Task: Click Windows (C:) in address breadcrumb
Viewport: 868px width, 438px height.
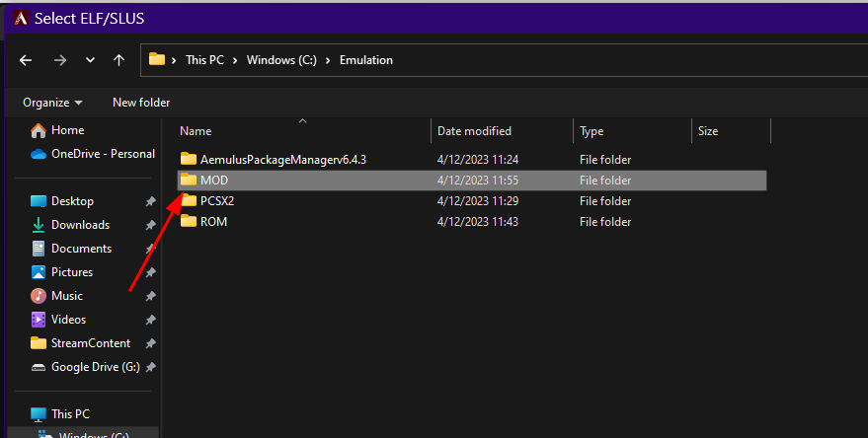Action: point(281,60)
